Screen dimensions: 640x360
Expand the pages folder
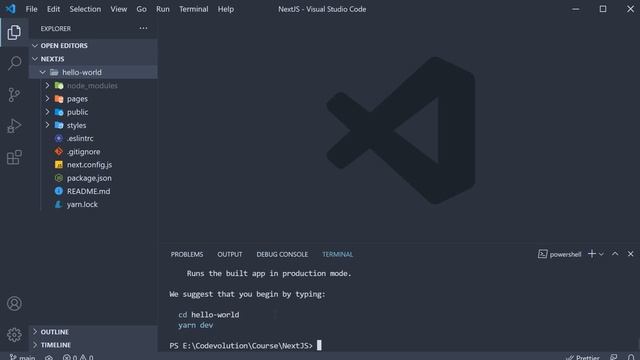pyautogui.click(x=93, y=99)
